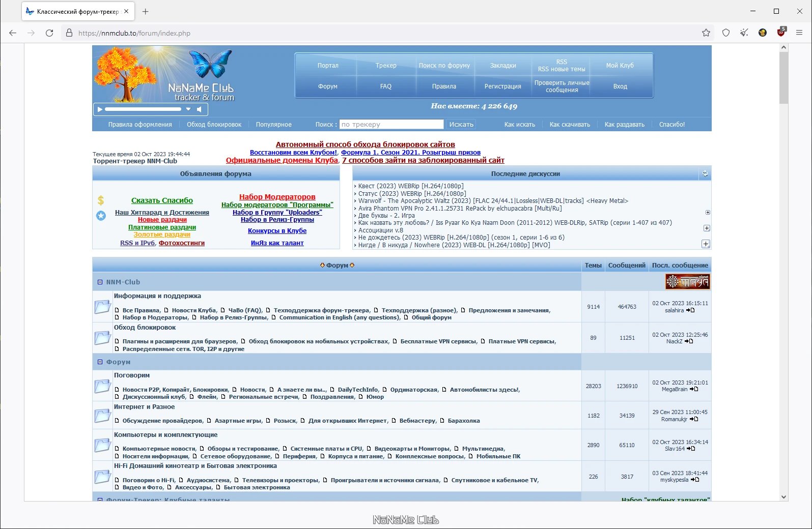
Task: Collapse the Форум category
Action: [100, 362]
